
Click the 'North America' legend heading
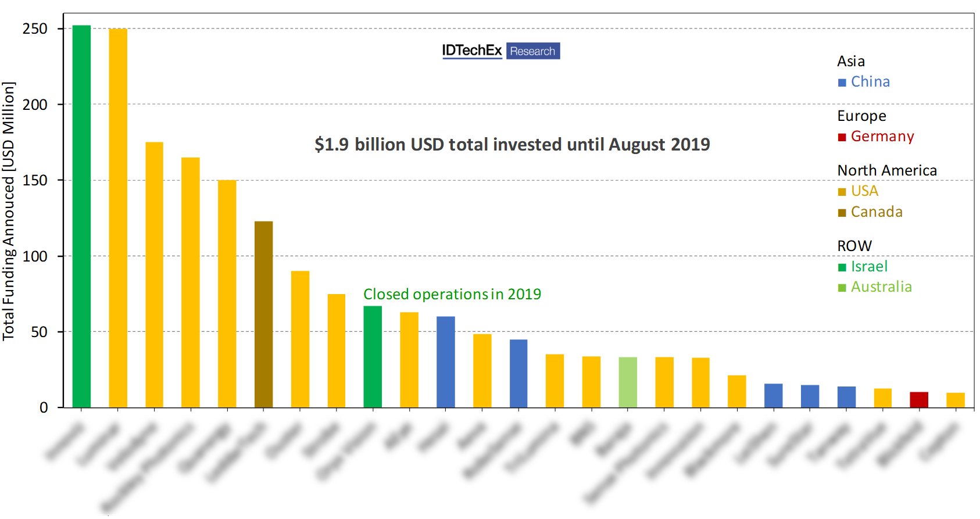click(x=886, y=170)
